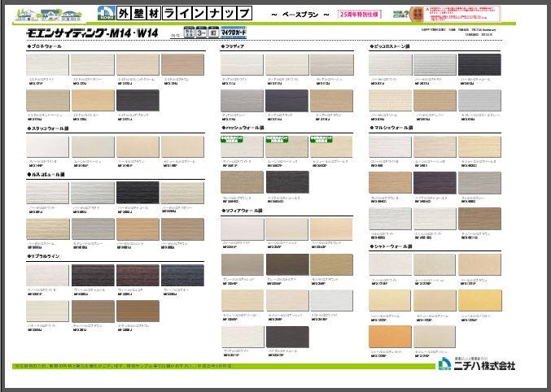Viewport: 551px width, 392px height.
Task: Select the black swatch under ルスコミュール調
Action: [138, 193]
